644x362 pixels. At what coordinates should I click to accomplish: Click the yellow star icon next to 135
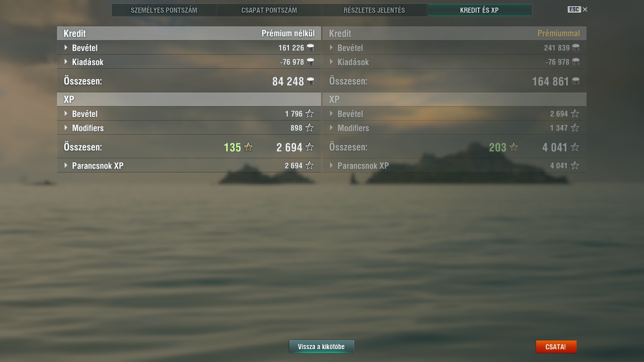[248, 147]
